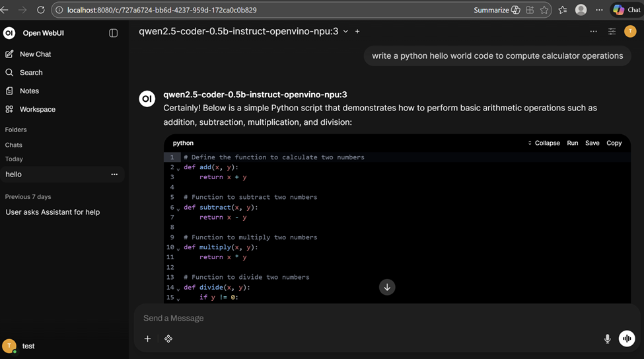Open browser settings three-dot menu
644x359 pixels.
pyautogui.click(x=599, y=10)
